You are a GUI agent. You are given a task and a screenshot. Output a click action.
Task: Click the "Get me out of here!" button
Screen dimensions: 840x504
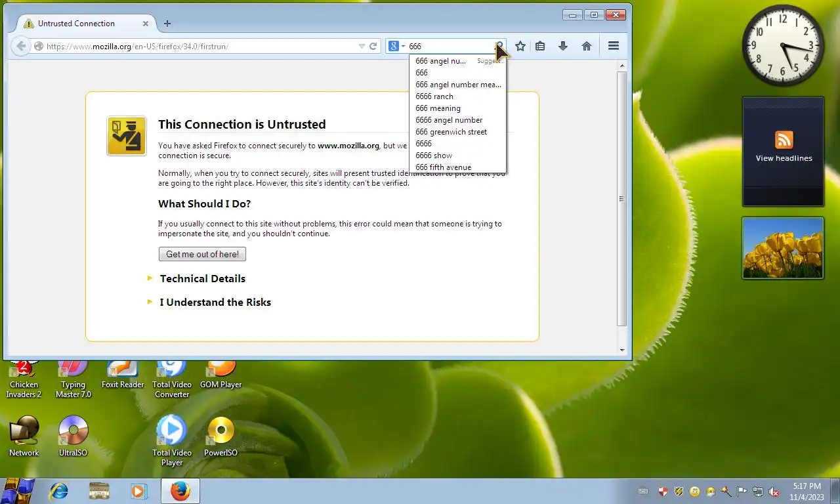coord(202,254)
